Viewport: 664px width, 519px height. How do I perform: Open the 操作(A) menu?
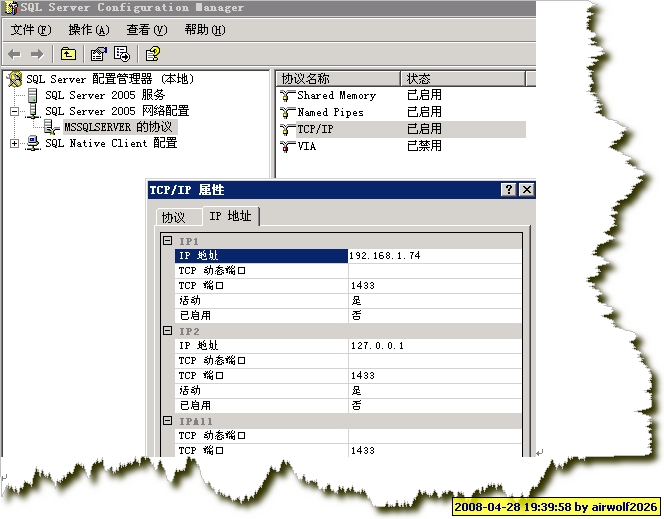click(x=89, y=30)
